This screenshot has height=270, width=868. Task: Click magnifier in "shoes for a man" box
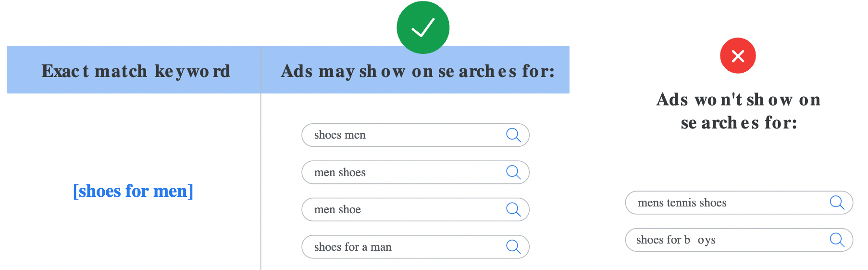point(513,247)
